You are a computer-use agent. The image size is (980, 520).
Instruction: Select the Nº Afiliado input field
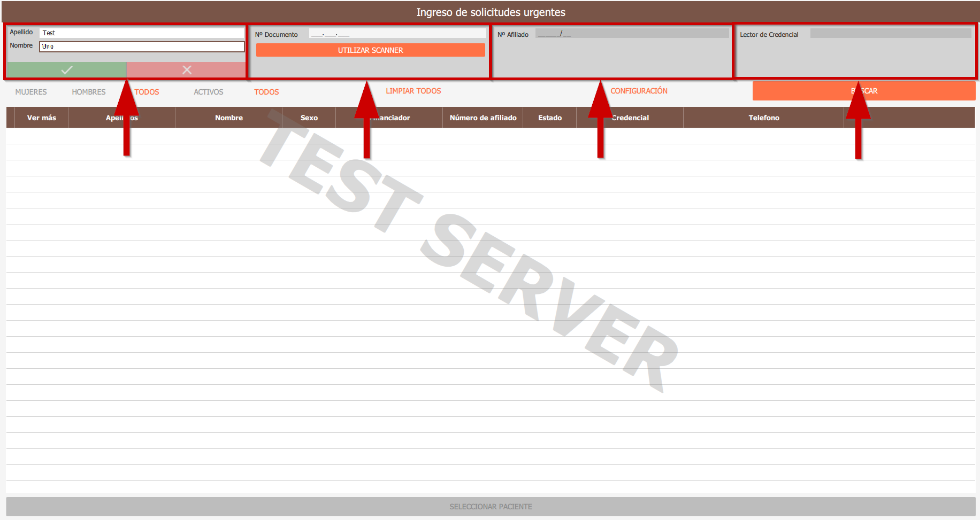click(632, 34)
